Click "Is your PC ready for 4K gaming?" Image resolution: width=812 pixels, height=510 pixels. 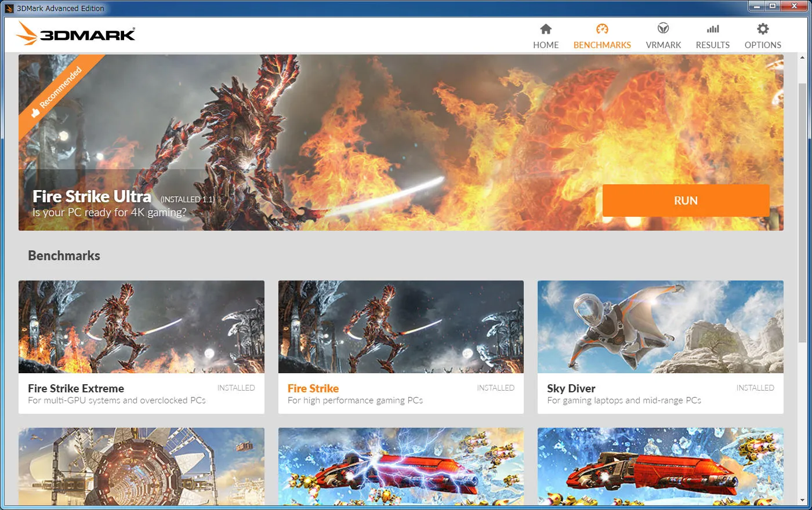click(x=110, y=213)
